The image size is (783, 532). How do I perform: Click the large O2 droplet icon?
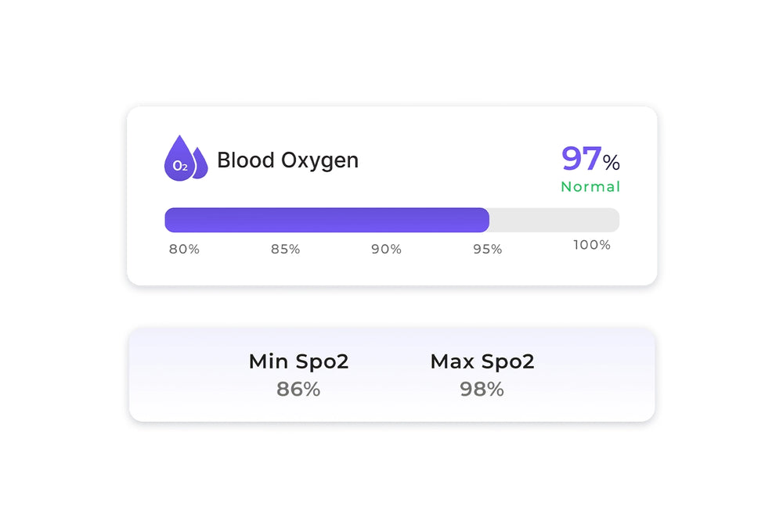pos(179,160)
